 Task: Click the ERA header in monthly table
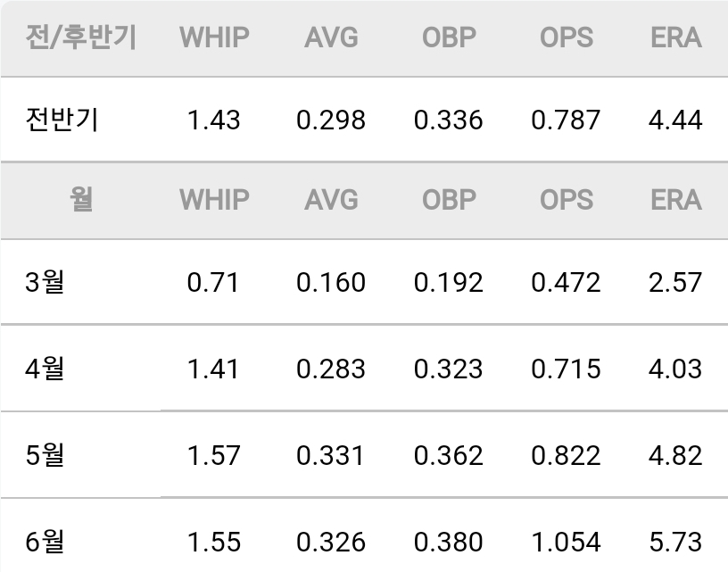(676, 200)
